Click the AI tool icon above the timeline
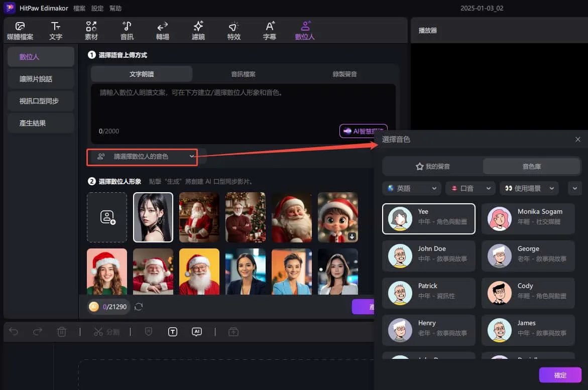 (x=196, y=331)
